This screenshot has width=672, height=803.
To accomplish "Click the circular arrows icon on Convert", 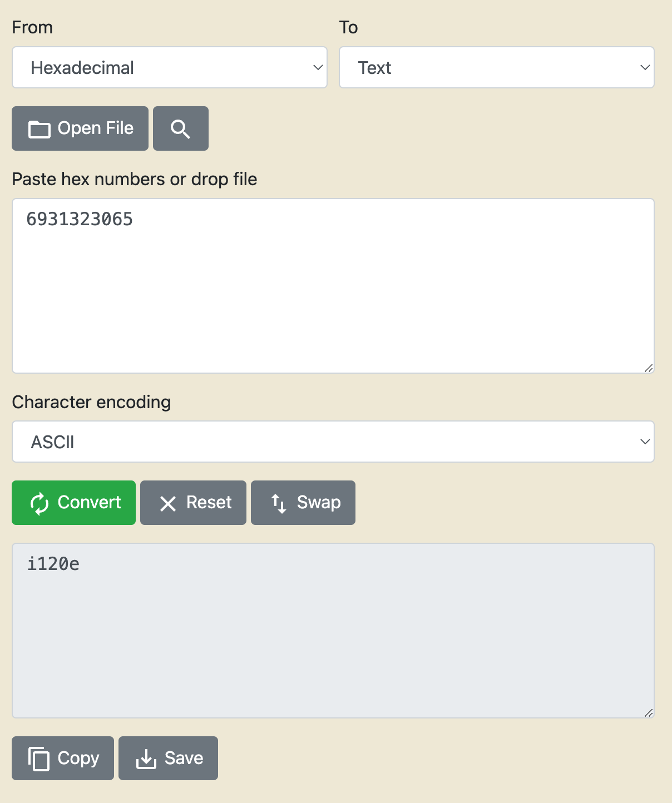I will point(38,503).
